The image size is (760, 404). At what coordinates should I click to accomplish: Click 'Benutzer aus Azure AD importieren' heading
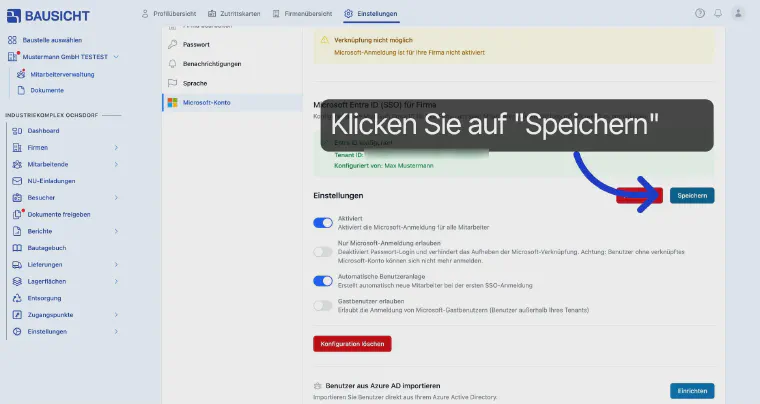pos(383,386)
